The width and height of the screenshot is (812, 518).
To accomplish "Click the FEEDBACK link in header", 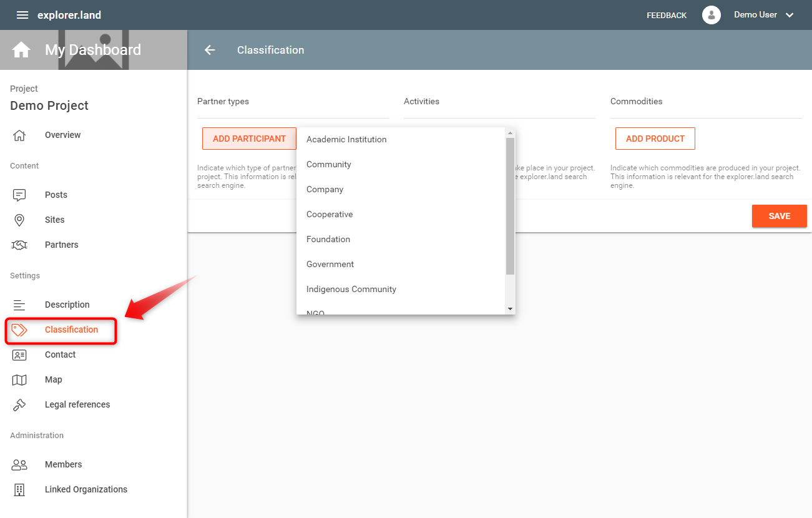I will (667, 15).
